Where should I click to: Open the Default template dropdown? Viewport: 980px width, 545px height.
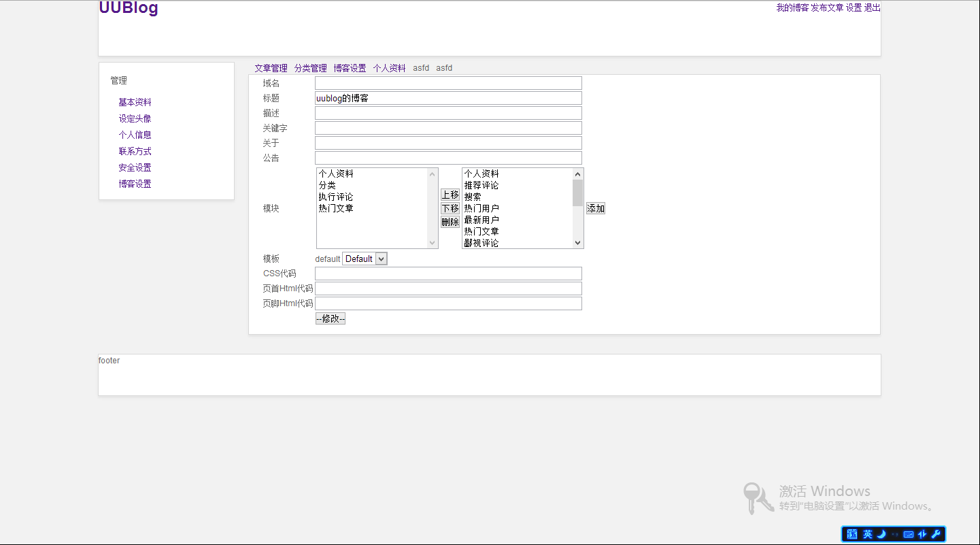tap(365, 259)
